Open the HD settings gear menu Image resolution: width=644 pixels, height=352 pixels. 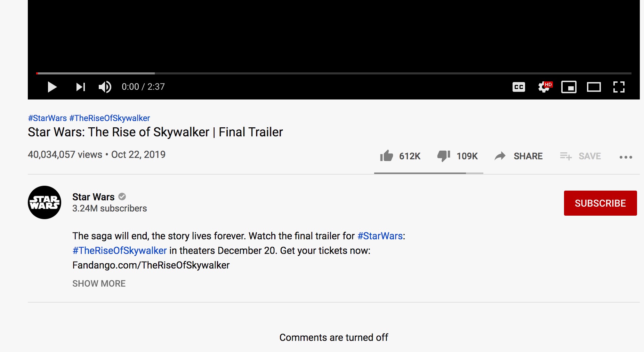[x=545, y=87]
